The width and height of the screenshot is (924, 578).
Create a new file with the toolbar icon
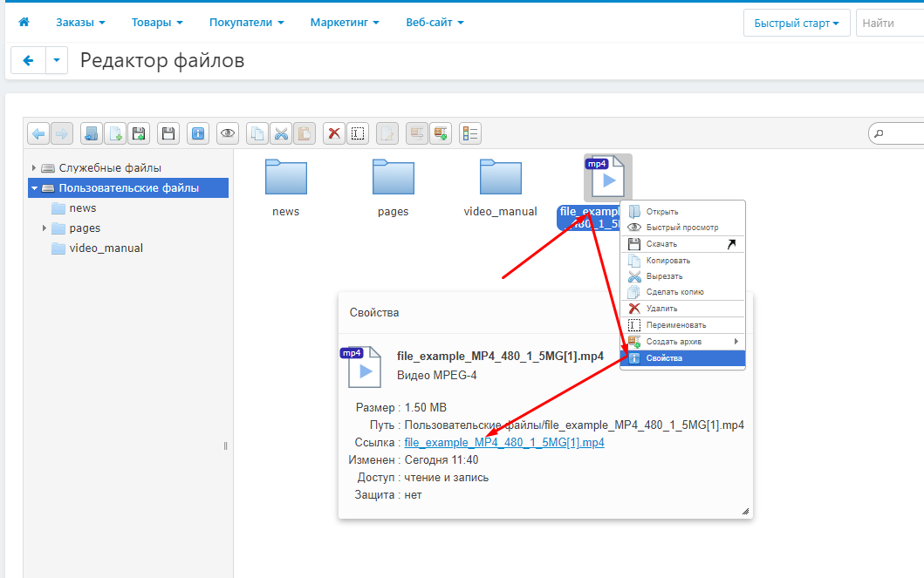[115, 133]
